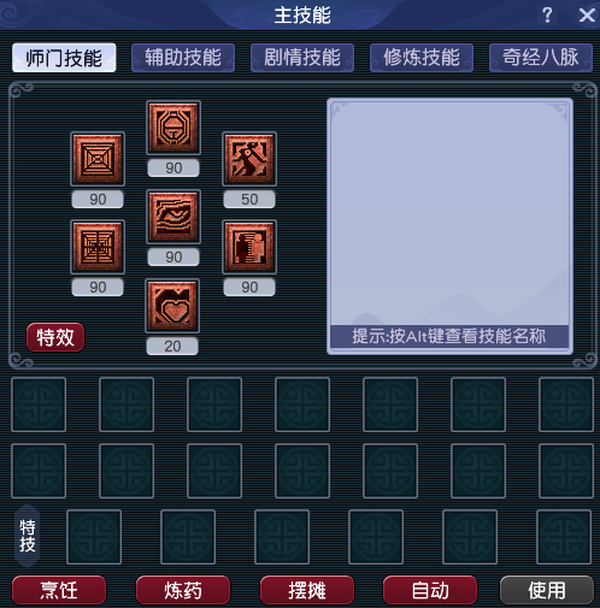The height and width of the screenshot is (608, 600).
Task: Select the heart skill icon at level 20
Action: [173, 306]
